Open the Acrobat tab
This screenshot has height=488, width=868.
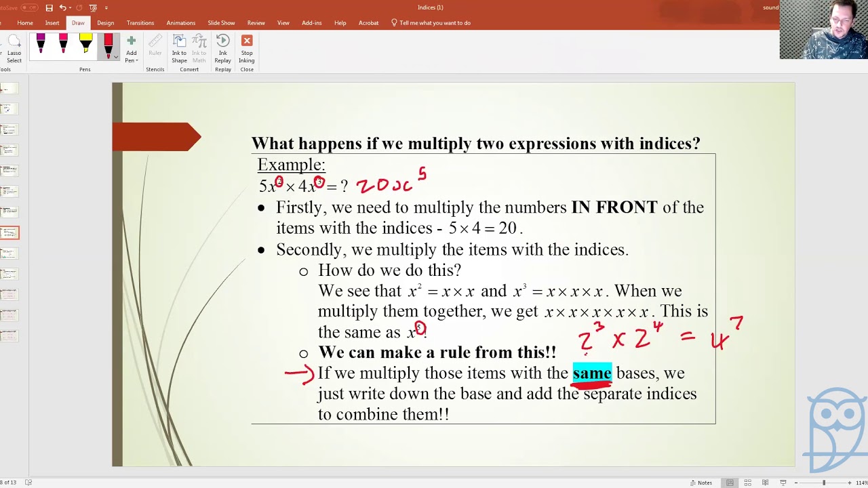coord(369,23)
